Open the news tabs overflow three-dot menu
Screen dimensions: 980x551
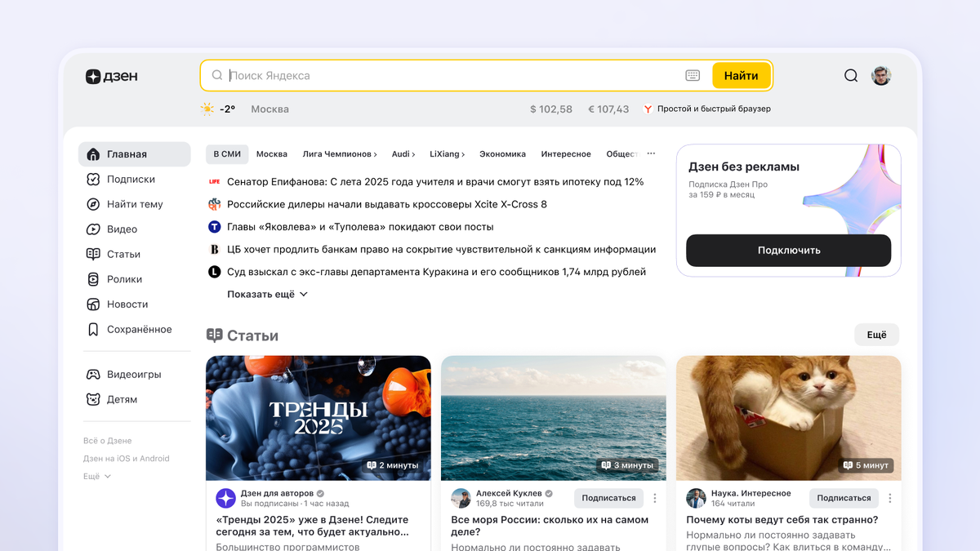pos(651,153)
